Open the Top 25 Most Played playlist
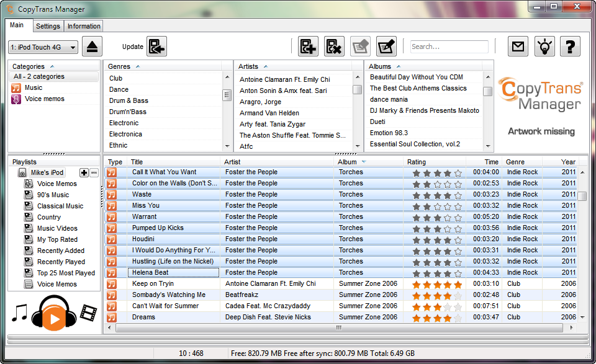 click(66, 273)
